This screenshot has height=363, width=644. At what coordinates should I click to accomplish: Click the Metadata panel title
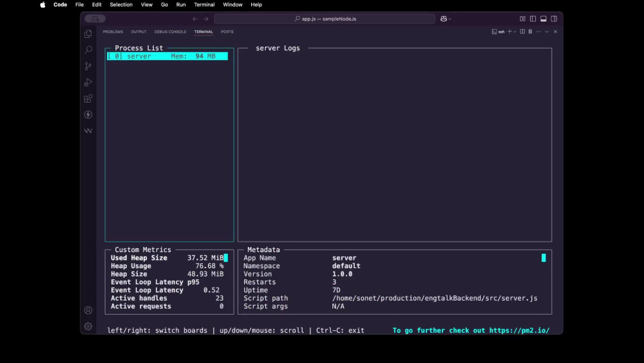click(x=263, y=250)
